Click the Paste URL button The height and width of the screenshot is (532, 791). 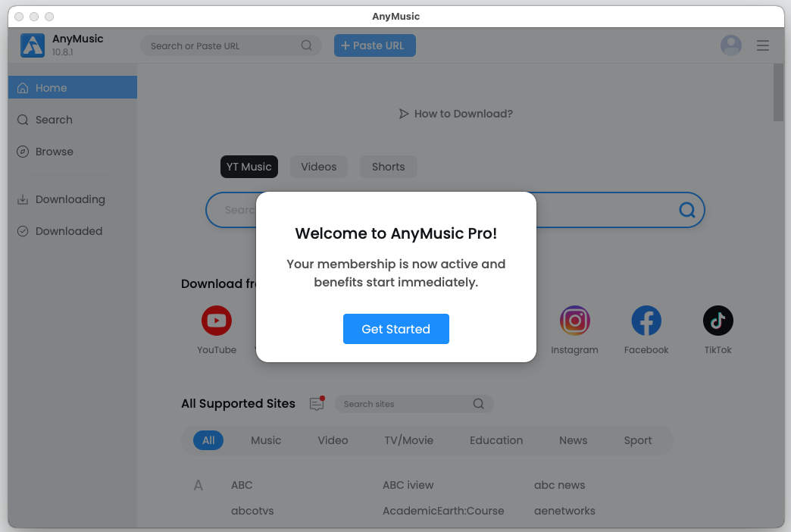tap(375, 45)
